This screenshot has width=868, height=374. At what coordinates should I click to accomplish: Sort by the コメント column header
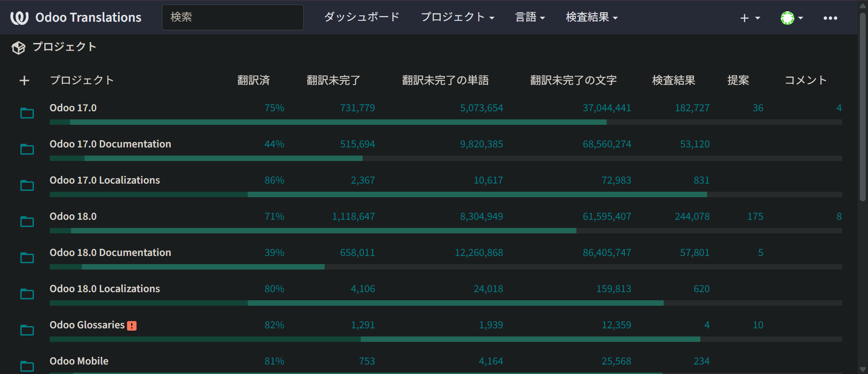806,80
